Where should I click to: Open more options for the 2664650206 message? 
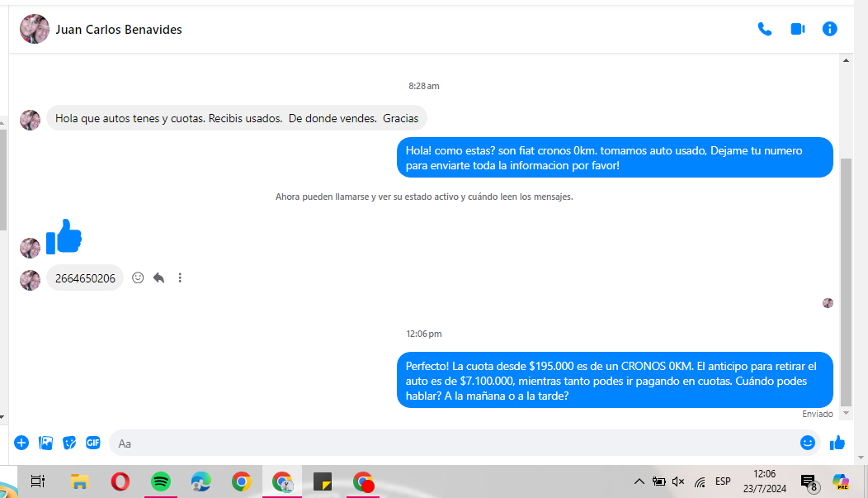tap(180, 277)
